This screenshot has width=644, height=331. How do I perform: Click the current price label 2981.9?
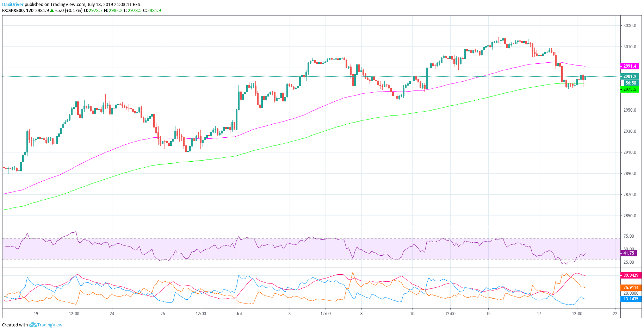630,76
